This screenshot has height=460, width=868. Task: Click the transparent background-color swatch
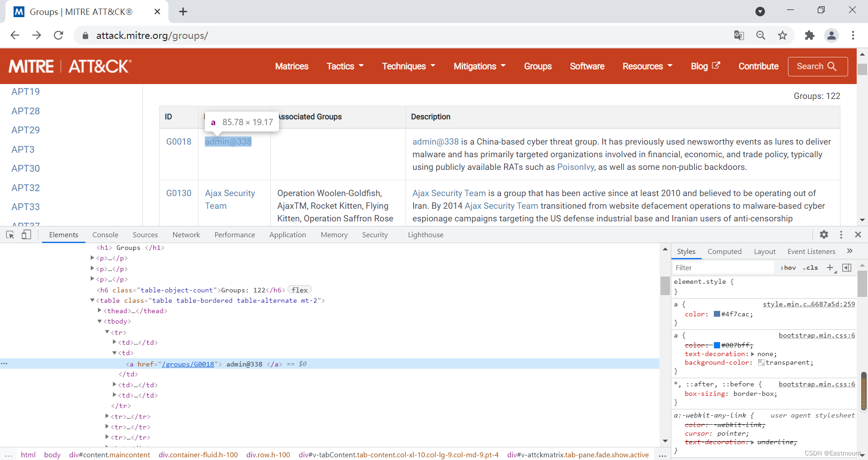point(761,362)
